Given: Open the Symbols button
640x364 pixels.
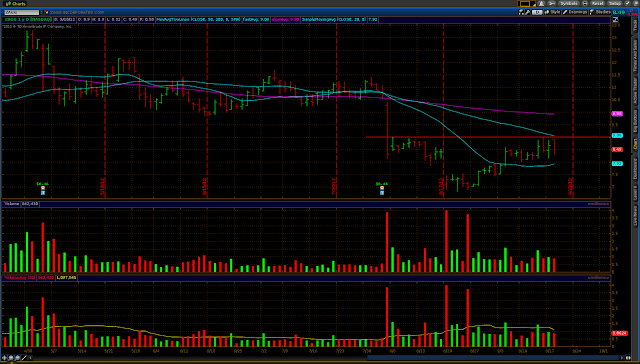Looking at the screenshot, I should 569,4.
